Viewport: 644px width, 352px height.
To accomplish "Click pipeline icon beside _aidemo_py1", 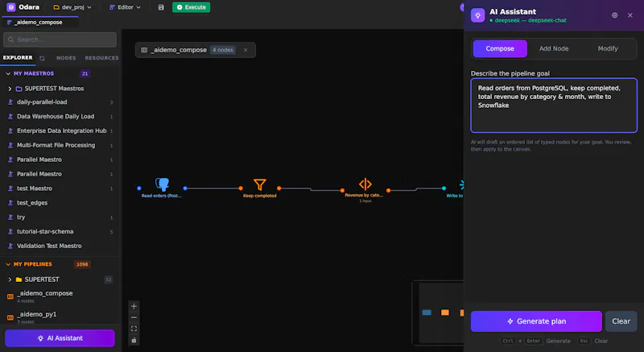I will coord(10,317).
